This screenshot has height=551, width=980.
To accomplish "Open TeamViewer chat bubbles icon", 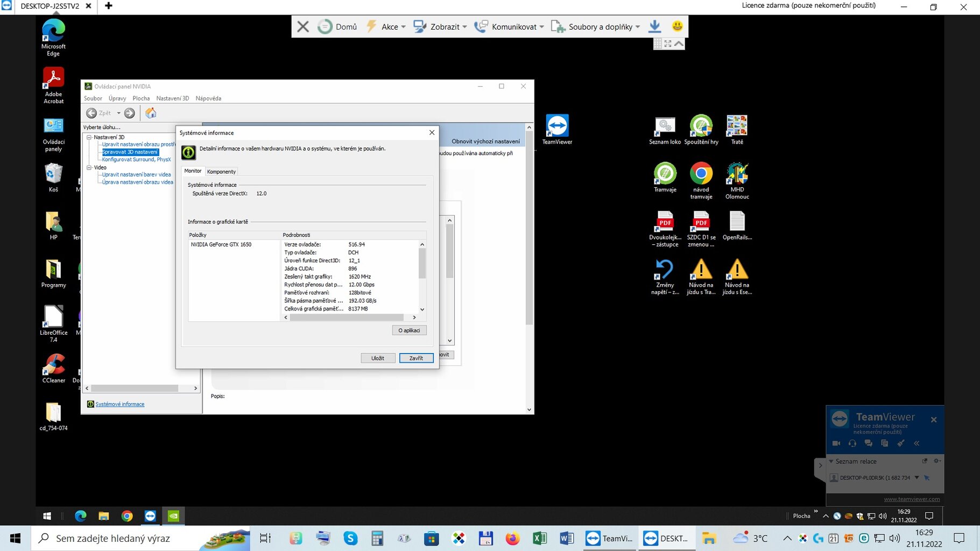I will [868, 443].
